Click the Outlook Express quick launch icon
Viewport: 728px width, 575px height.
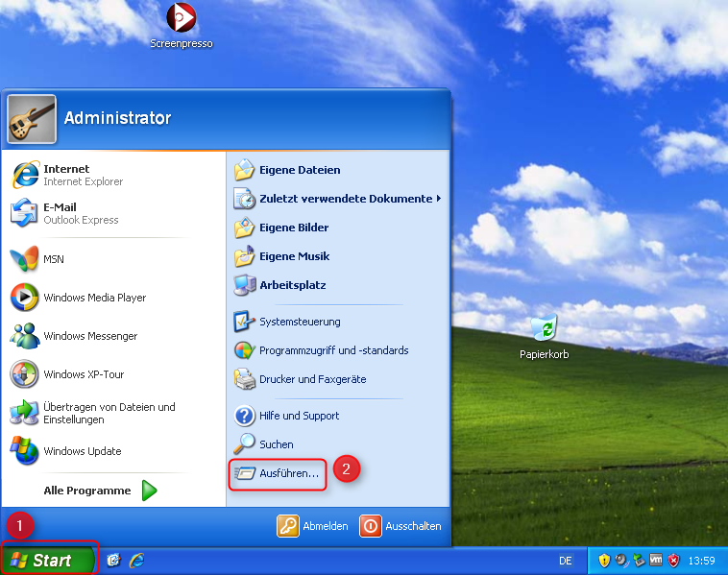coord(113,561)
